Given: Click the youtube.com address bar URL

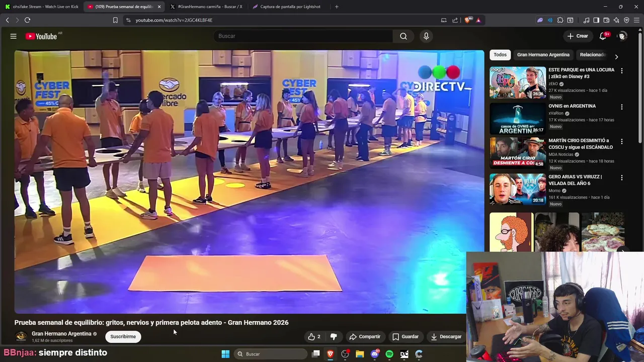Looking at the screenshot, I should pyautogui.click(x=174, y=20).
